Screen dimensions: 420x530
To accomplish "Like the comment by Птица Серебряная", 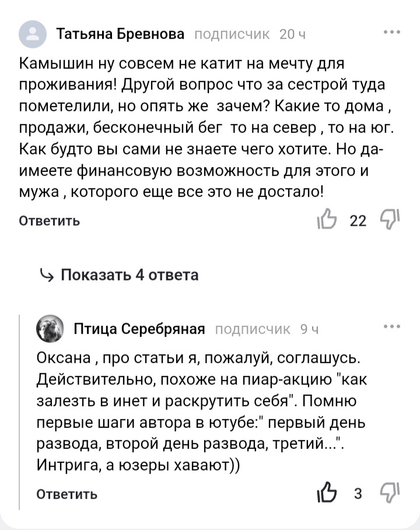I will [327, 493].
